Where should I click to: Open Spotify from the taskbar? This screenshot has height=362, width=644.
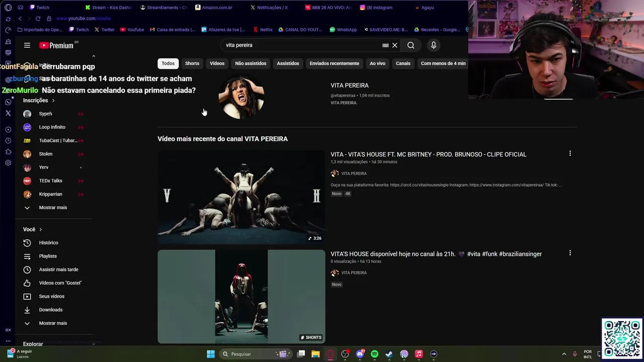[x=374, y=354]
